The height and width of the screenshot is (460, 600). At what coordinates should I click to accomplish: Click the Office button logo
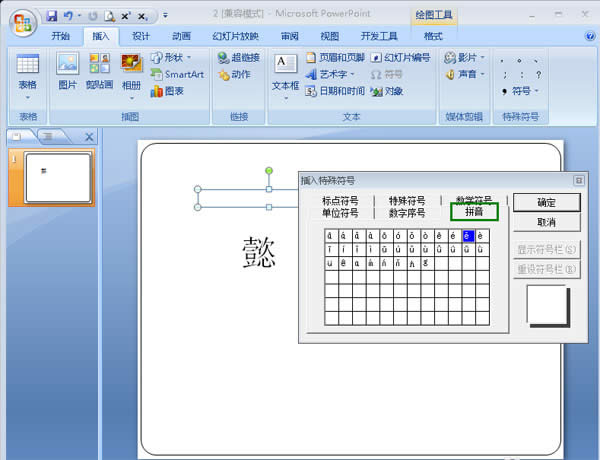21,21
